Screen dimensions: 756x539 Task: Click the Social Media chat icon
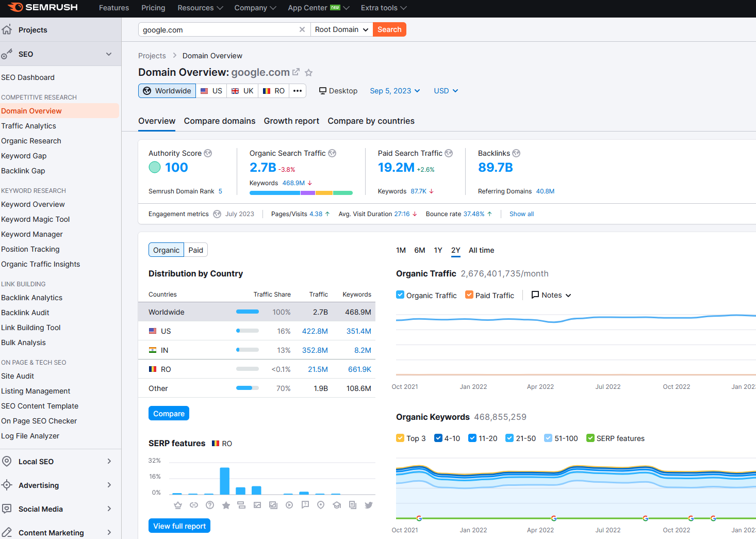(x=7, y=509)
